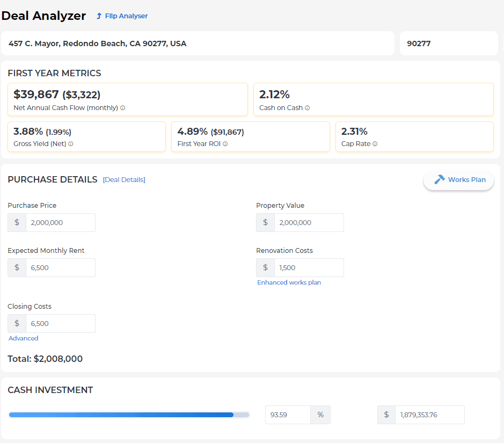Click the Renovation Costs input

309,267
